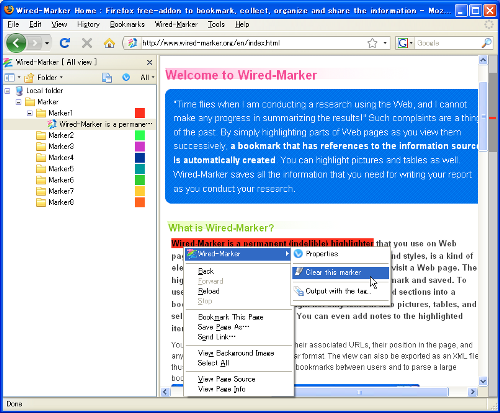The width and height of the screenshot is (500, 413).
Task: Click the Forward navigation arrow
Action: (x=34, y=43)
